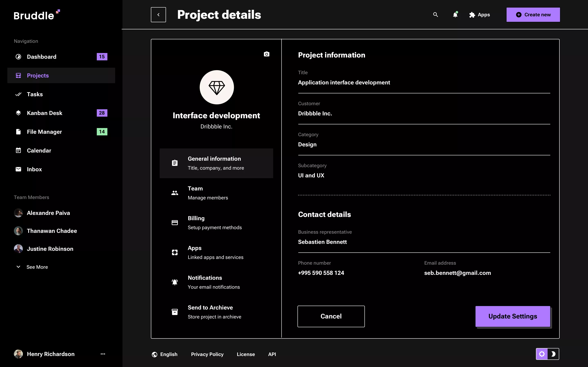Open the settings gear at bottom right

click(x=542, y=354)
